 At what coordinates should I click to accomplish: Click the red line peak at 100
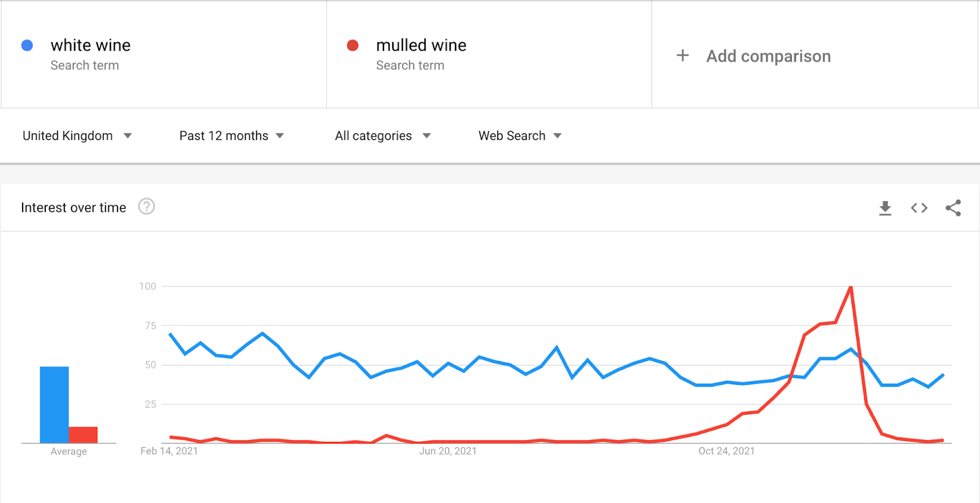coord(851,287)
